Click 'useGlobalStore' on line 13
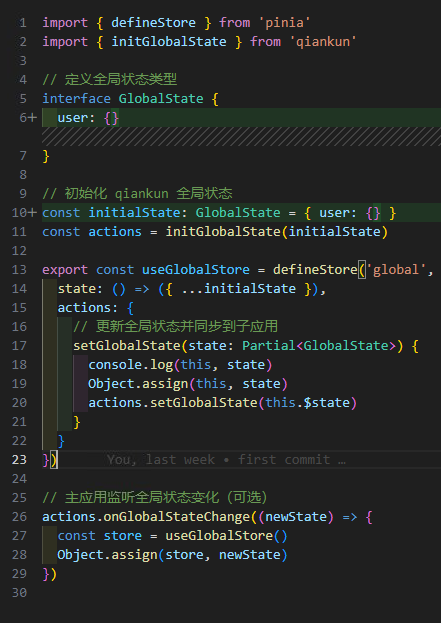This screenshot has width=441, height=623. click(x=196, y=270)
